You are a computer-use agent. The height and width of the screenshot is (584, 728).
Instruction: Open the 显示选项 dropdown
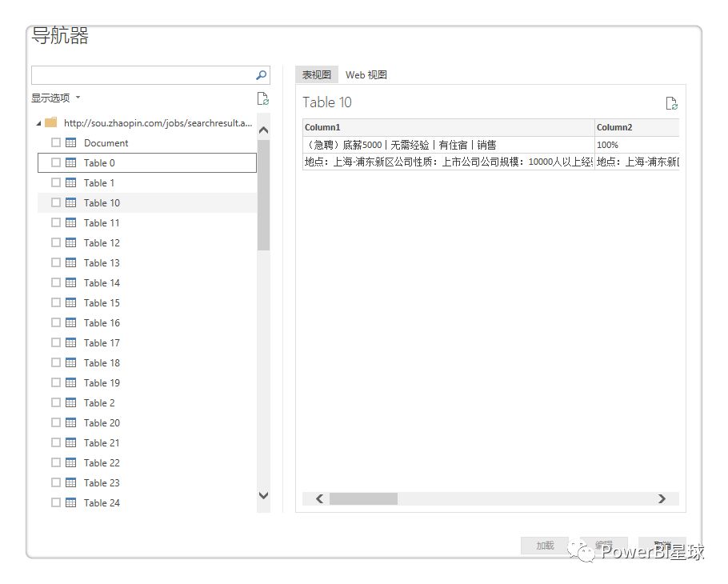56,98
